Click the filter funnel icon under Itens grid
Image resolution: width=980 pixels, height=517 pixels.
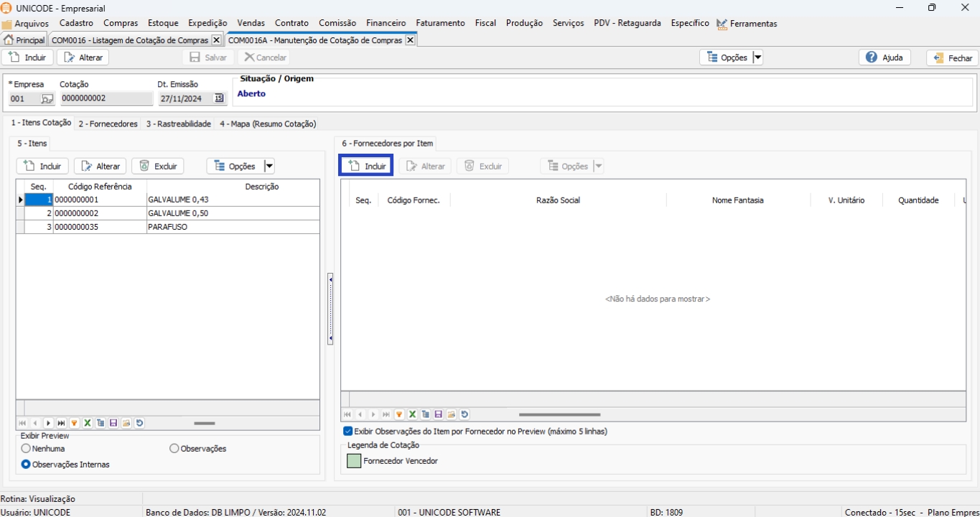pyautogui.click(x=74, y=424)
